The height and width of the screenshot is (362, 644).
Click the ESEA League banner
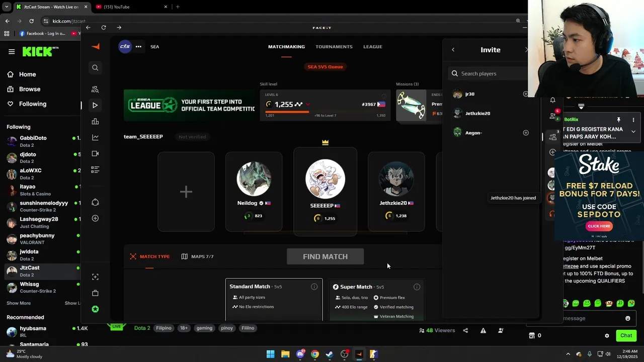190,105
